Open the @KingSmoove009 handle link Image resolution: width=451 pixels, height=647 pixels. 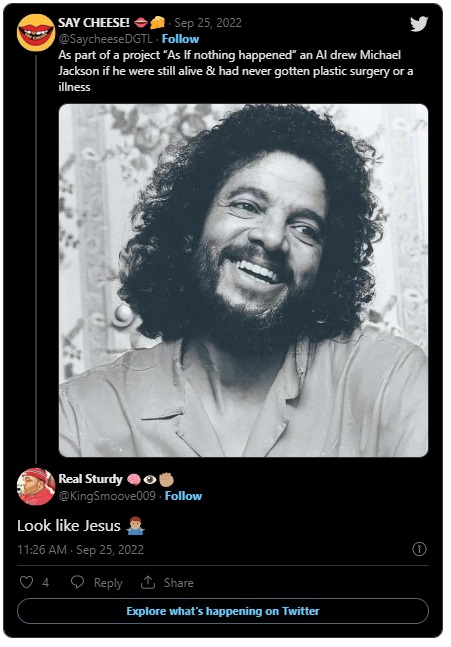pyautogui.click(x=107, y=496)
